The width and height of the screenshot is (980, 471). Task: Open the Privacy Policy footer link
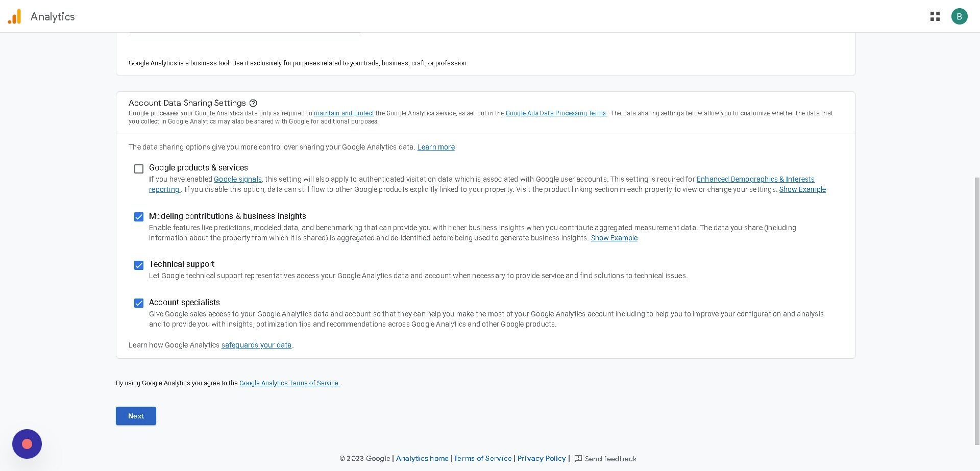coord(542,458)
